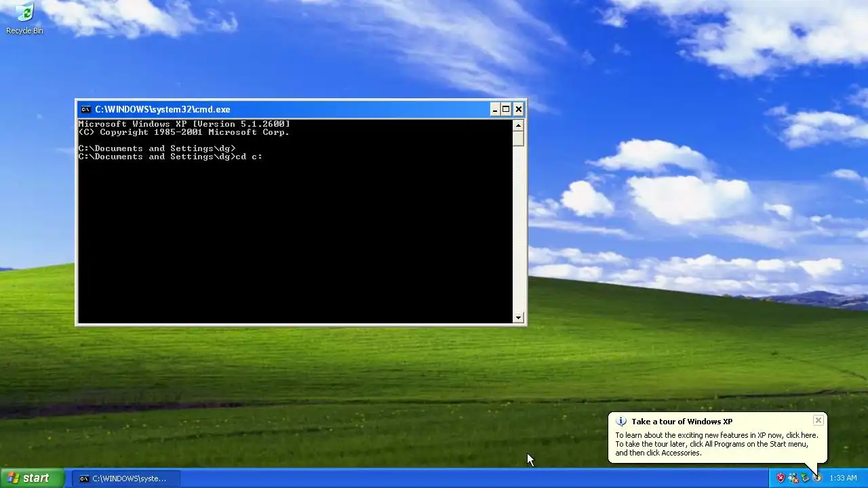The image size is (868, 488).
Task: Click the info icon in the tour balloon
Action: 620,421
